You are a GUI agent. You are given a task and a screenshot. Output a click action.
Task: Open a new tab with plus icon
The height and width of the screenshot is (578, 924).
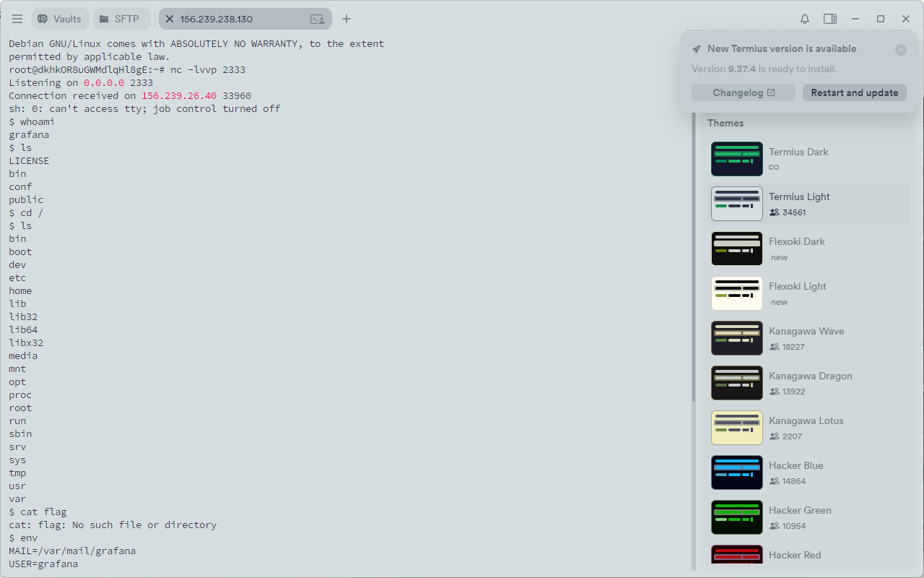coord(346,19)
